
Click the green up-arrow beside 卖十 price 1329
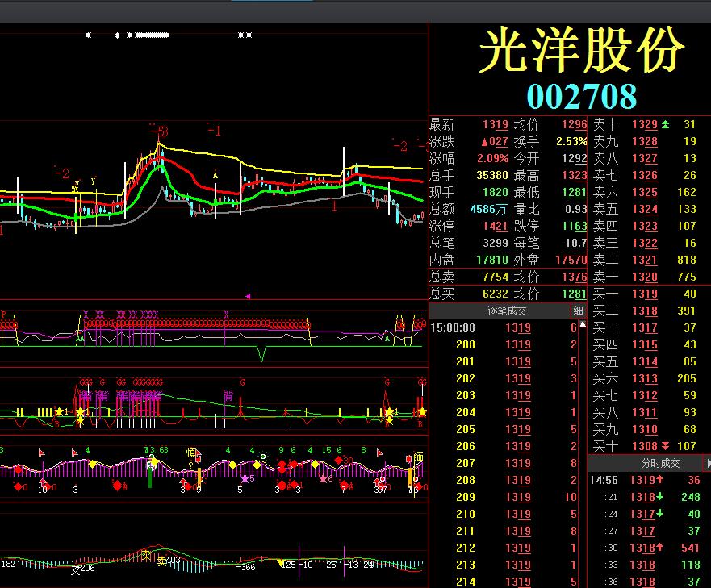665,124
